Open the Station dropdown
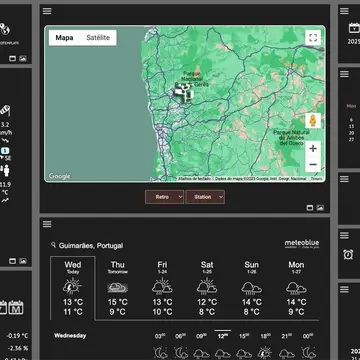360x360 pixels. (x=205, y=197)
